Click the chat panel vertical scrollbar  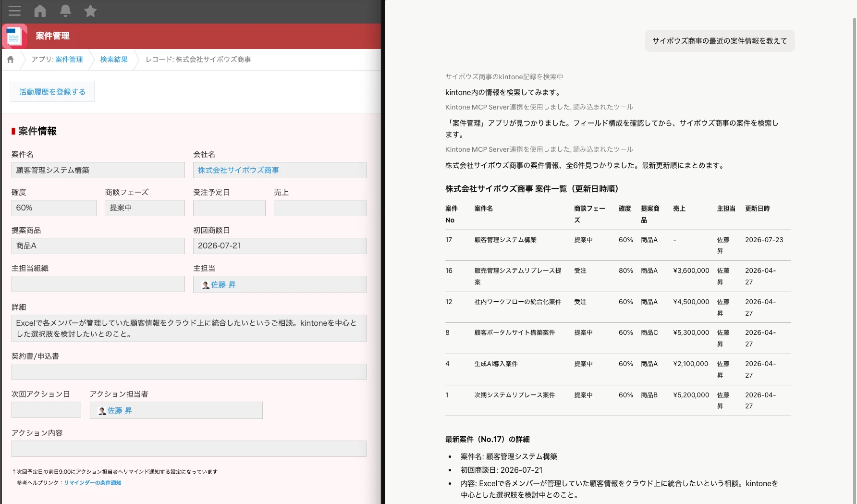[854, 259]
